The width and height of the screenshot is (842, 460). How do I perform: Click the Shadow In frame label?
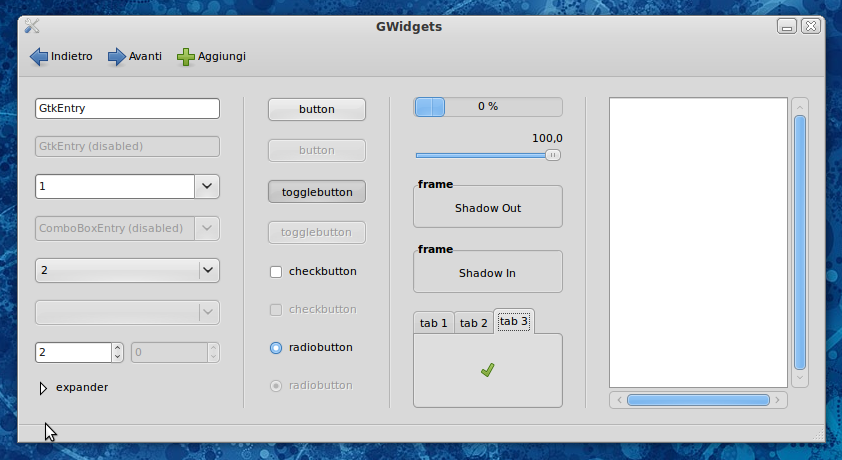point(487,273)
